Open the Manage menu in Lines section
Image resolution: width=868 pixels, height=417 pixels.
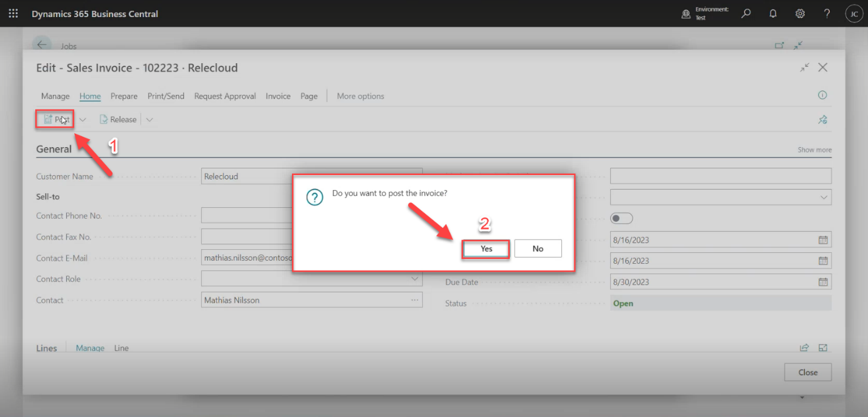[x=90, y=348]
